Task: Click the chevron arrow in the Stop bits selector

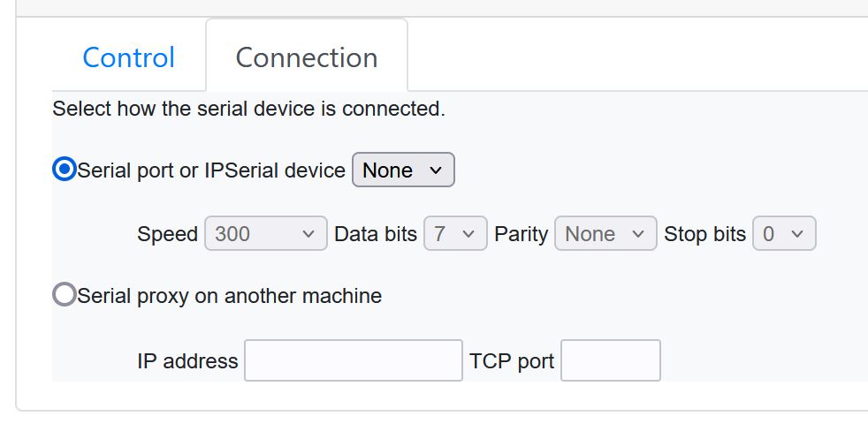Action: 797,234
